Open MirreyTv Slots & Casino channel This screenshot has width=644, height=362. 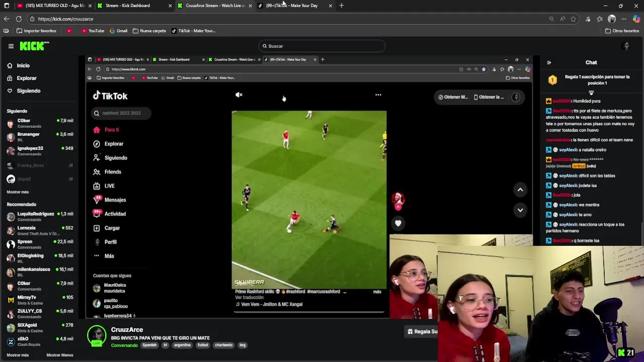tap(40, 300)
